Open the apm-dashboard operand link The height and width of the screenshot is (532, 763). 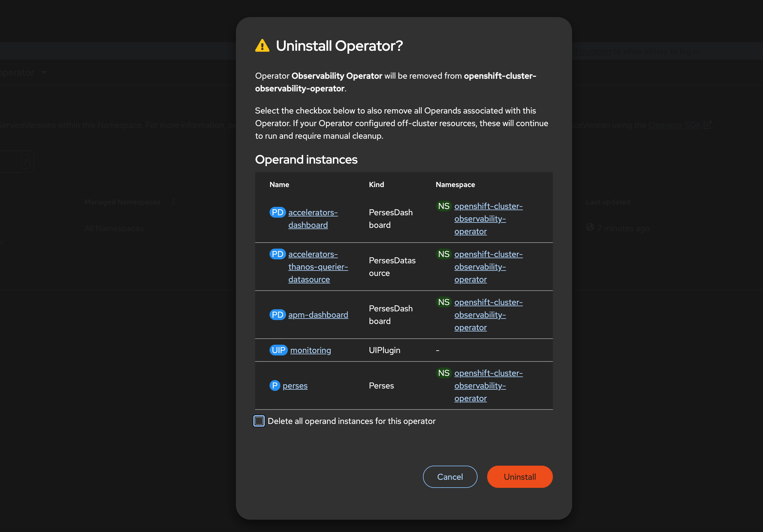click(318, 315)
